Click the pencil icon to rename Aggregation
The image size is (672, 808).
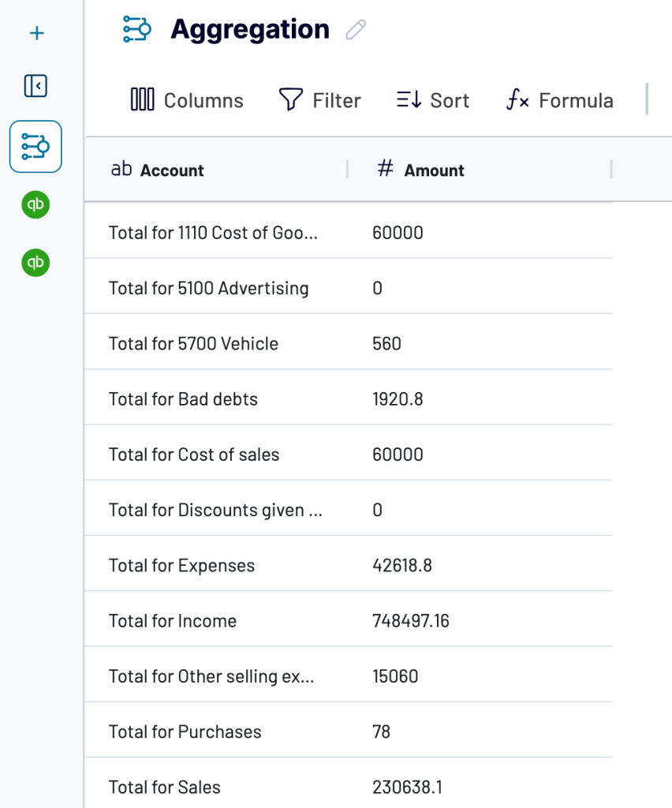pos(355,29)
